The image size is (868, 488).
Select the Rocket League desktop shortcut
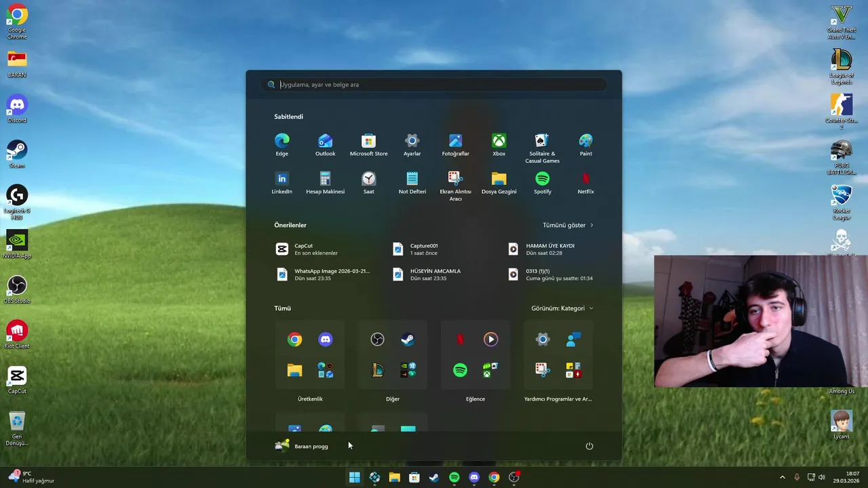(842, 202)
